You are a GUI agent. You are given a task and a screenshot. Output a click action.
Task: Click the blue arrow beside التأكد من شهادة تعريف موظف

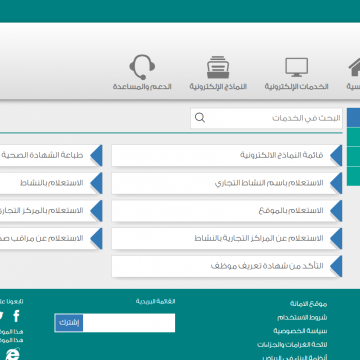tap(336, 266)
